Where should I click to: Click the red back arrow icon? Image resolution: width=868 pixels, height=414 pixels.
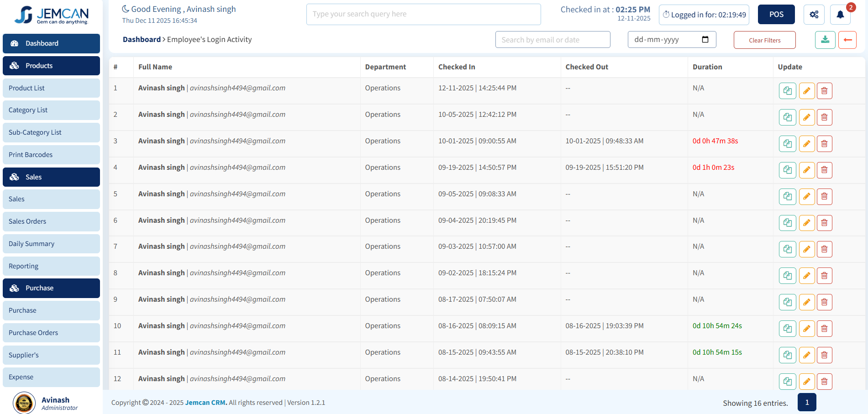pos(847,40)
